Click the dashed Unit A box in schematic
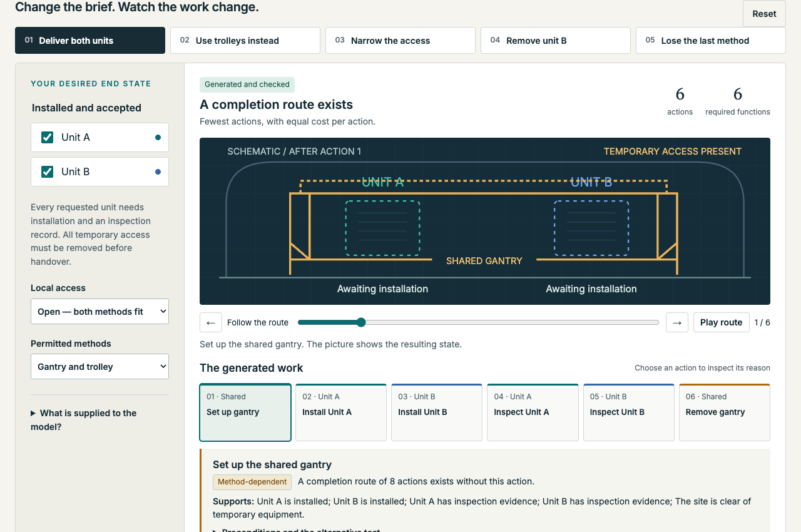 (382, 228)
